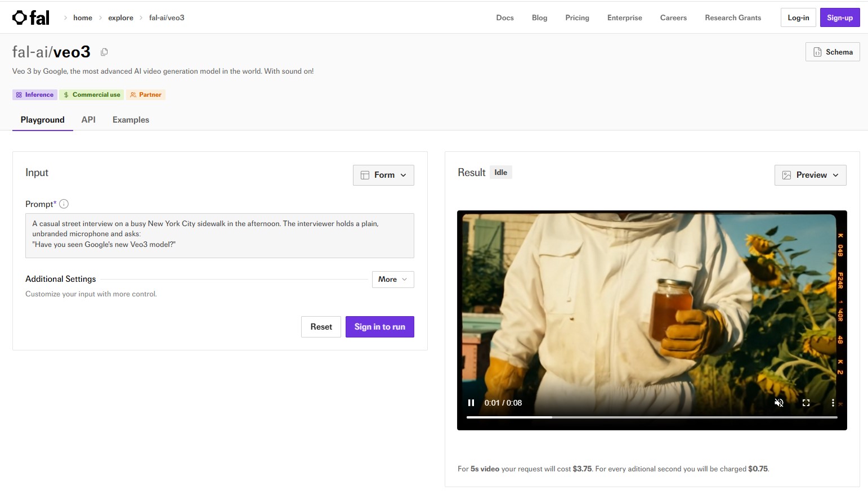Viewport: 868px width, 495px height.
Task: Click the Partner tag
Action: pyautogui.click(x=146, y=94)
